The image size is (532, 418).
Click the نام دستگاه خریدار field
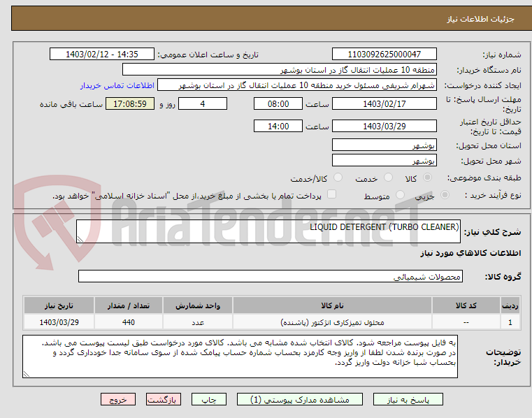pos(279,70)
